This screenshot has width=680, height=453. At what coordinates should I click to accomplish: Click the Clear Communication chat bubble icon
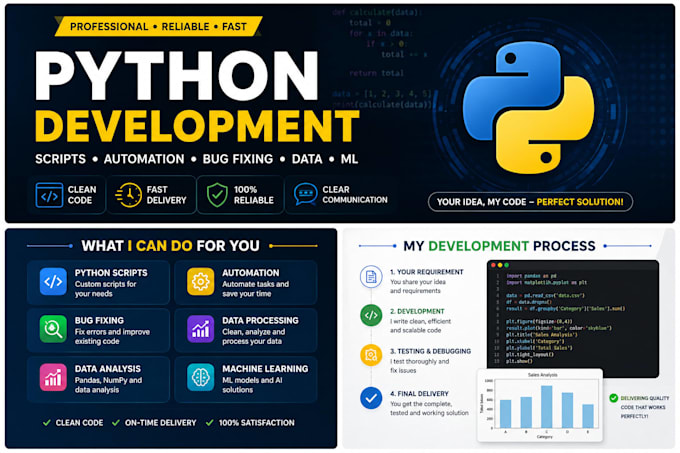[x=305, y=194]
